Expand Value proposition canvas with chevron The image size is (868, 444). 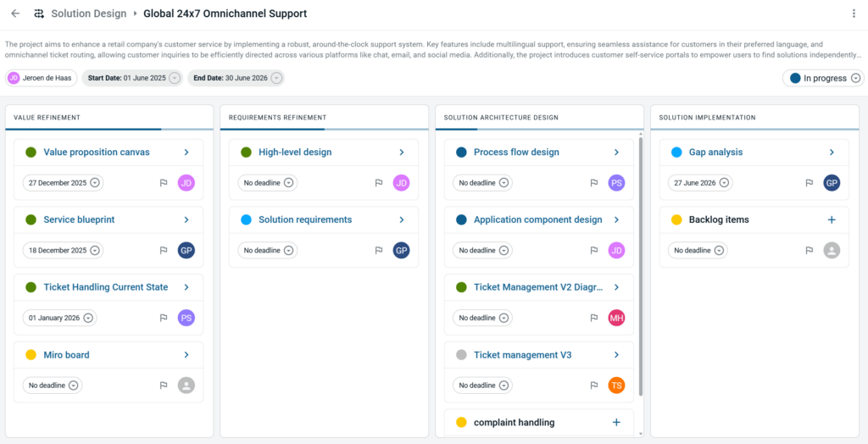(186, 153)
